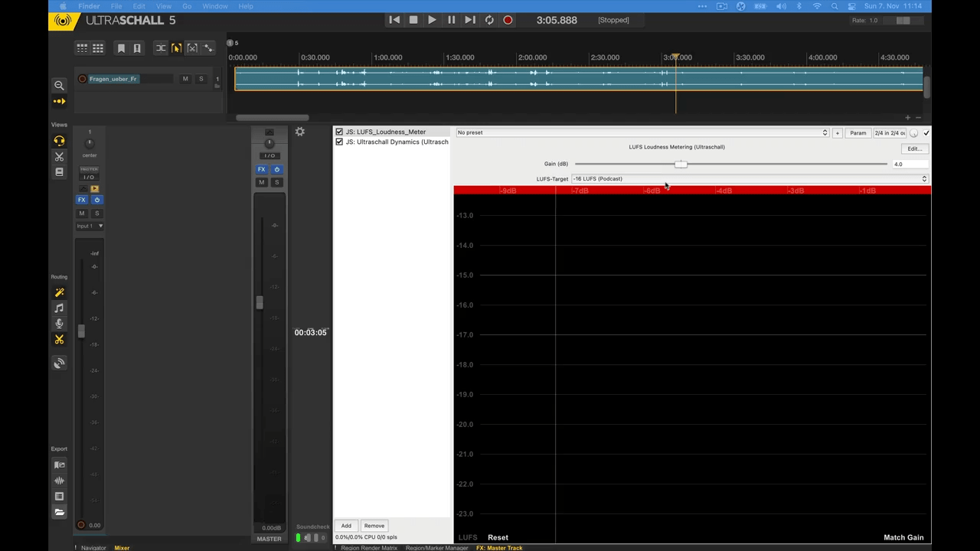This screenshot has width=980, height=551.
Task: Toggle FX bypass checkbox at top right
Action: pyautogui.click(x=926, y=133)
